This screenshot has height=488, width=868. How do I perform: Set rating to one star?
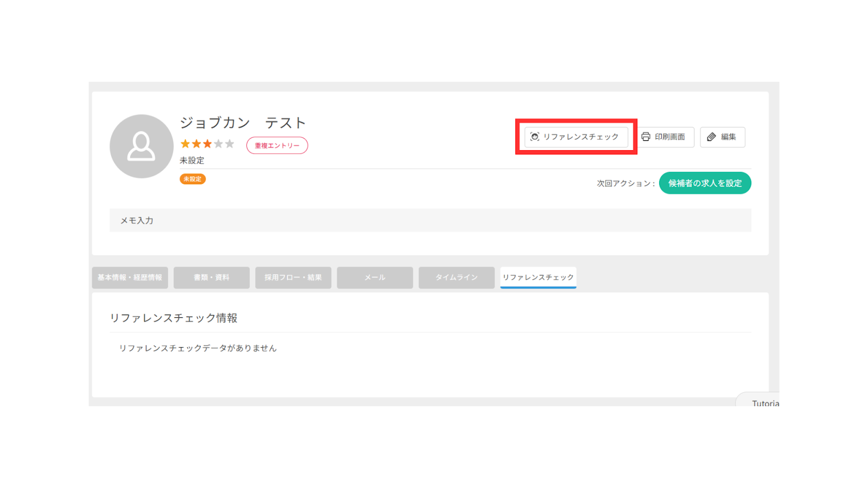(x=185, y=144)
